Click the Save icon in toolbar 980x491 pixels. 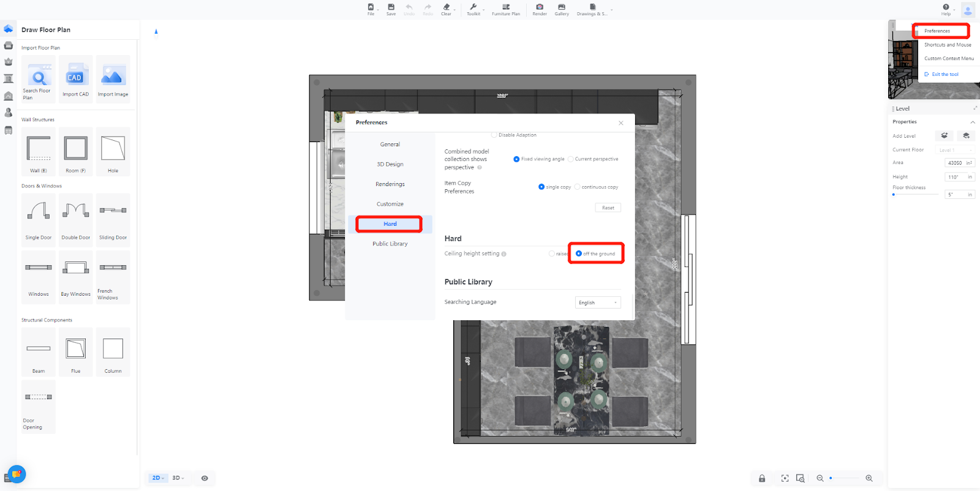pos(391,9)
